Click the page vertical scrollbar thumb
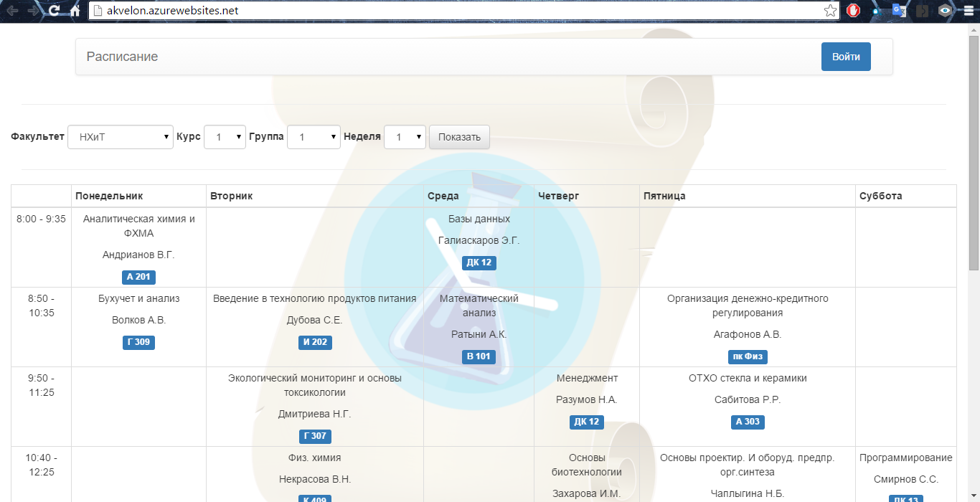Image resolution: width=980 pixels, height=502 pixels. coord(974,153)
